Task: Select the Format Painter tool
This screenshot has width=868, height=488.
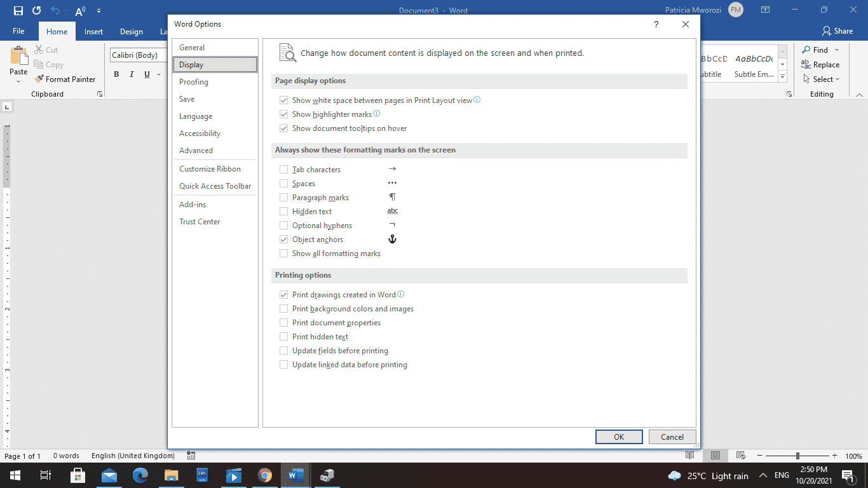Action: pos(65,79)
